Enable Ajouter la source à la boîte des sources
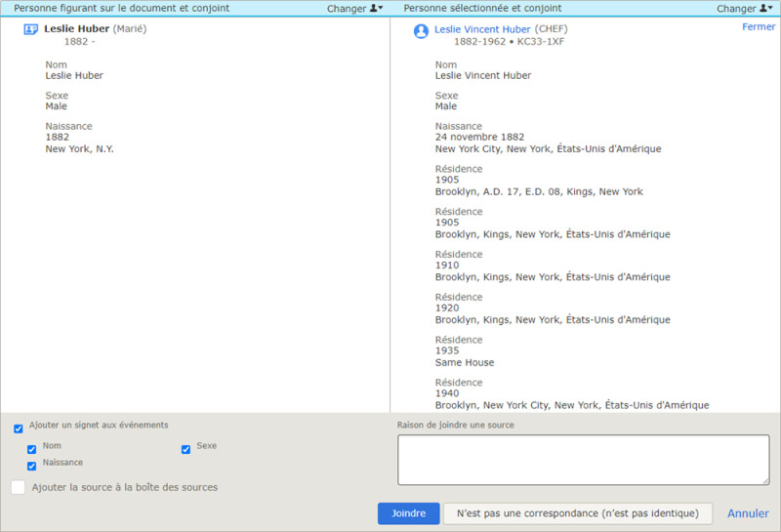Viewport: 781px width, 532px height. 19,487
